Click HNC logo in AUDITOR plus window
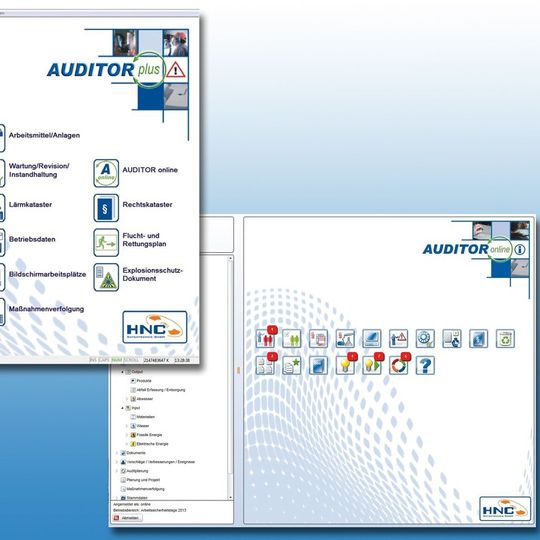The width and height of the screenshot is (540, 540). 155,327
